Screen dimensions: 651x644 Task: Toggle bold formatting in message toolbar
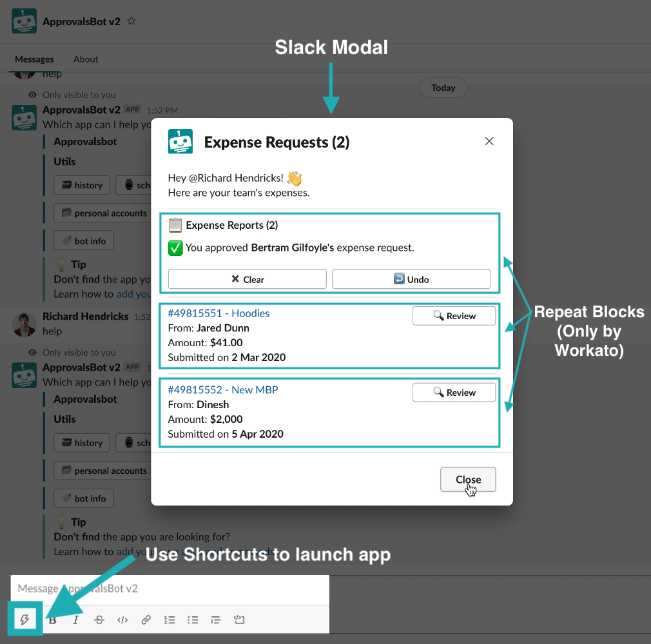coord(53,620)
